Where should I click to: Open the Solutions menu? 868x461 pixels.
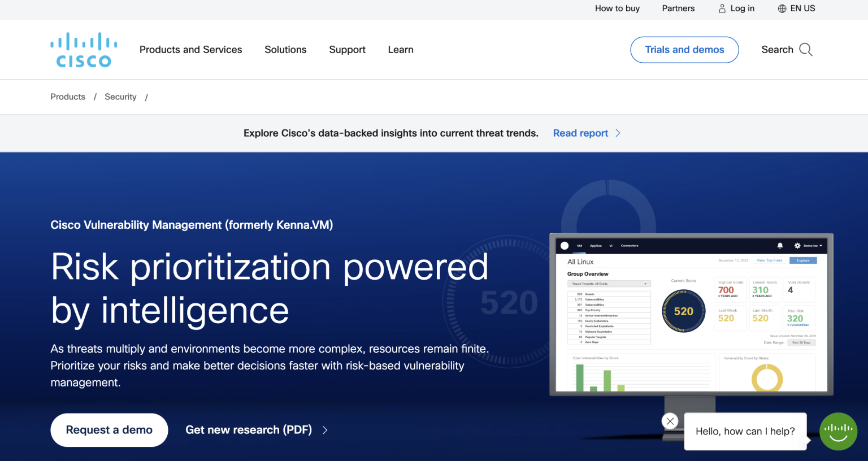point(285,50)
